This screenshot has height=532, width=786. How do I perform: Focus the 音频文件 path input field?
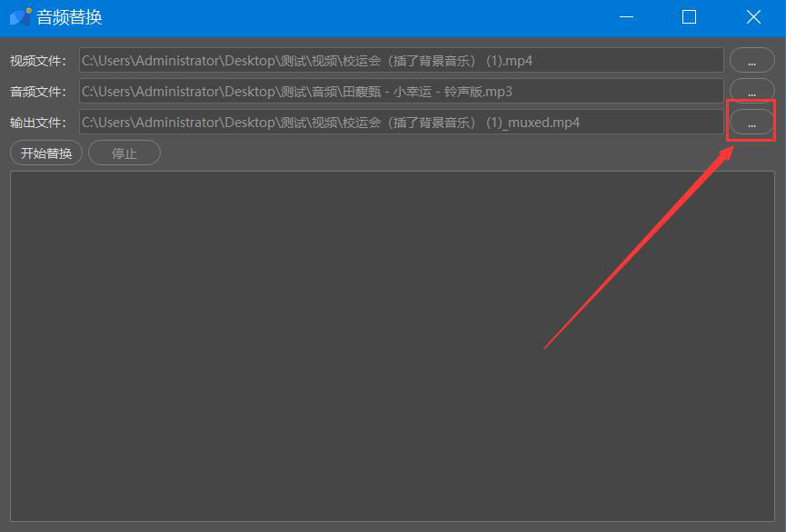[401, 91]
